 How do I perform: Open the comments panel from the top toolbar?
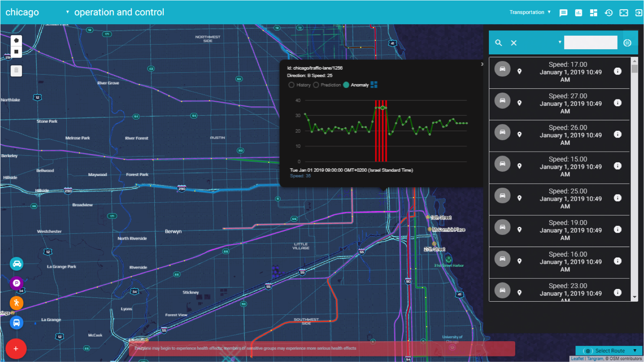(x=563, y=13)
